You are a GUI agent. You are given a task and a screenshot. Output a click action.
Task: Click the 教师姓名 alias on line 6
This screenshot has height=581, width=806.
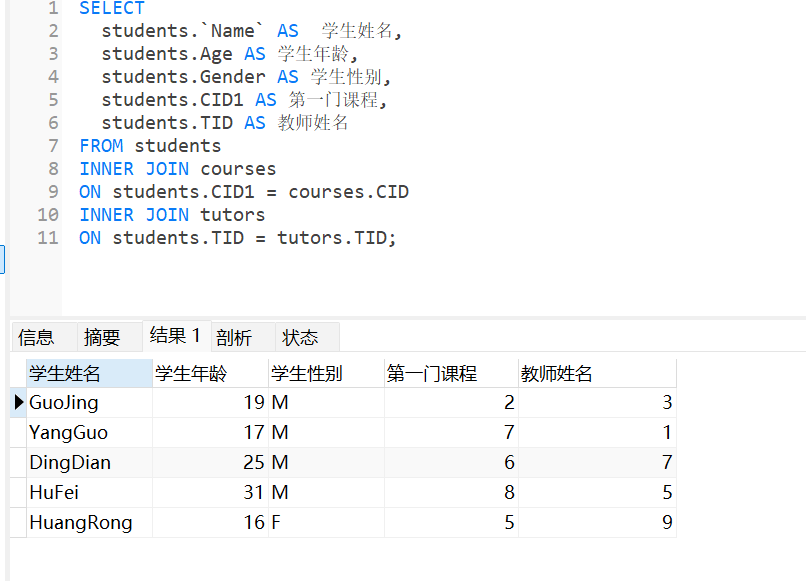click(313, 123)
